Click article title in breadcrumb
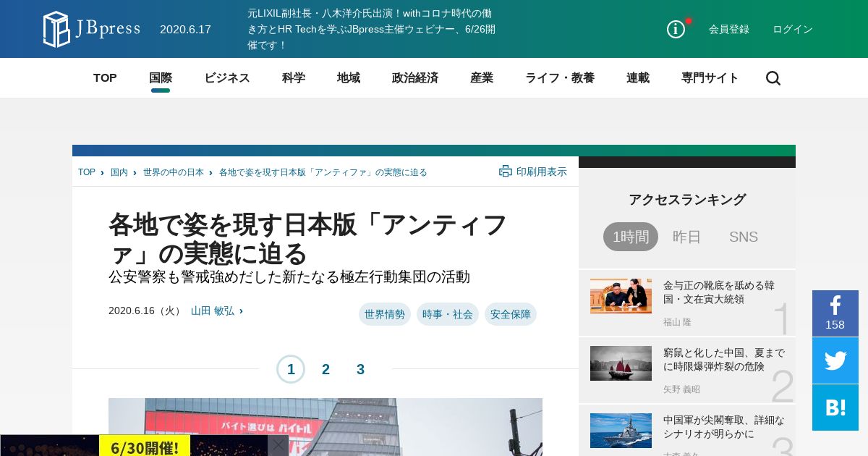This screenshot has height=456, width=868. pyautogui.click(x=323, y=172)
